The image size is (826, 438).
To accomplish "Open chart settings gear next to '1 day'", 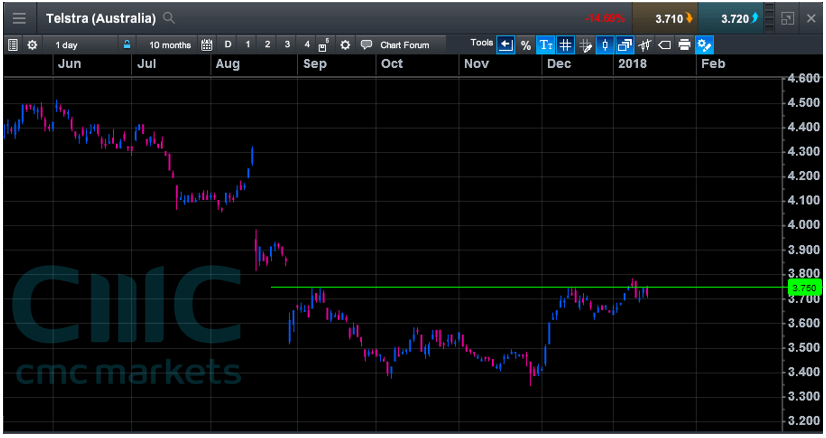I will [32, 45].
